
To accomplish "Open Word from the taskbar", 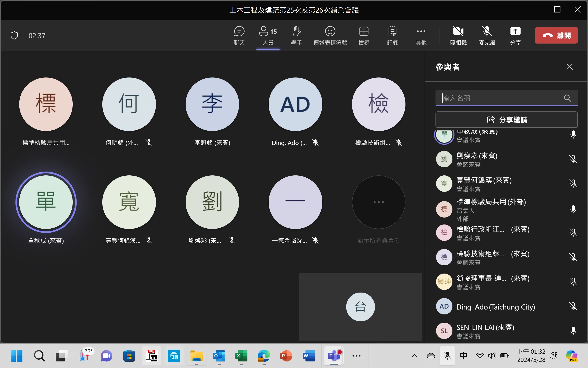I will coord(308,356).
